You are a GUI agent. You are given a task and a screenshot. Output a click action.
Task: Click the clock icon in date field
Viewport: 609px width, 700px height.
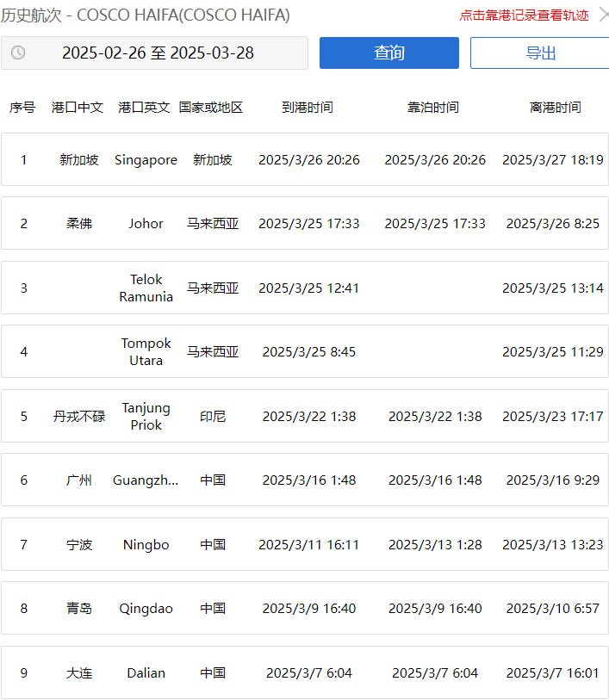[x=18, y=53]
